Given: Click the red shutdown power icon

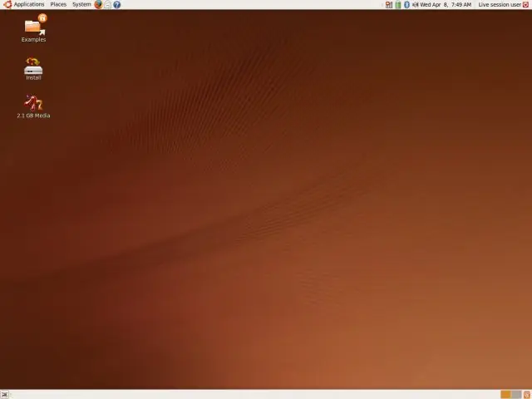Looking at the screenshot, I should 526,4.
